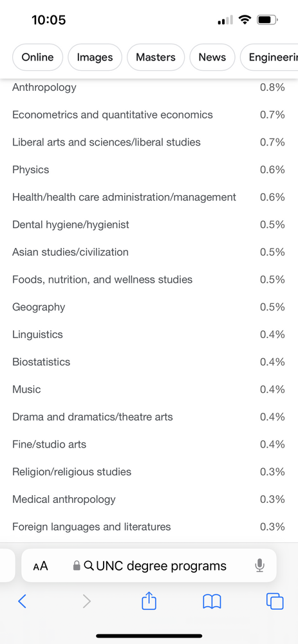Tap Foreign languages and literatures row
Viewport: 298px width, 644px height.
149,527
